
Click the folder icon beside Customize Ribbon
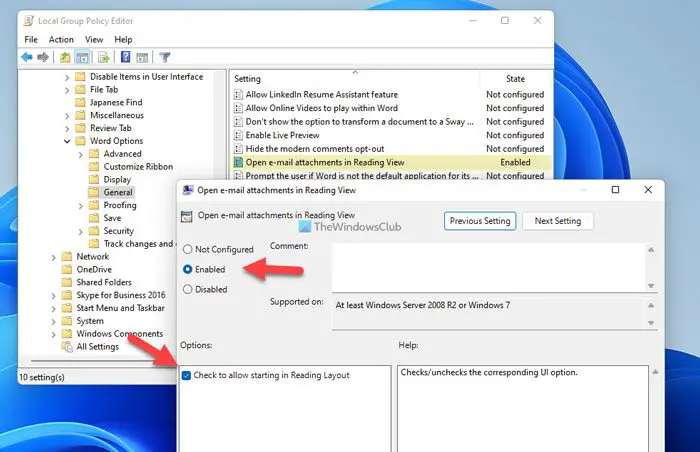(x=94, y=167)
